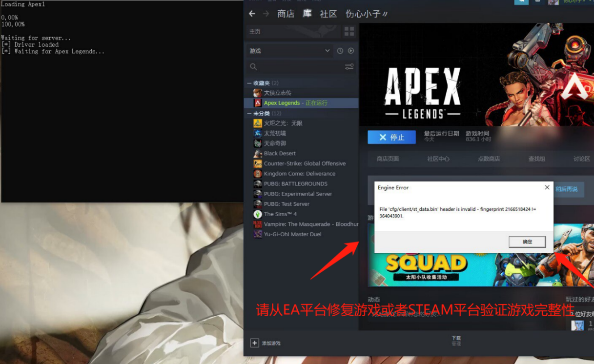594x364 pixels.
Task: Click the back navigation arrow in Steam
Action: [x=252, y=14]
